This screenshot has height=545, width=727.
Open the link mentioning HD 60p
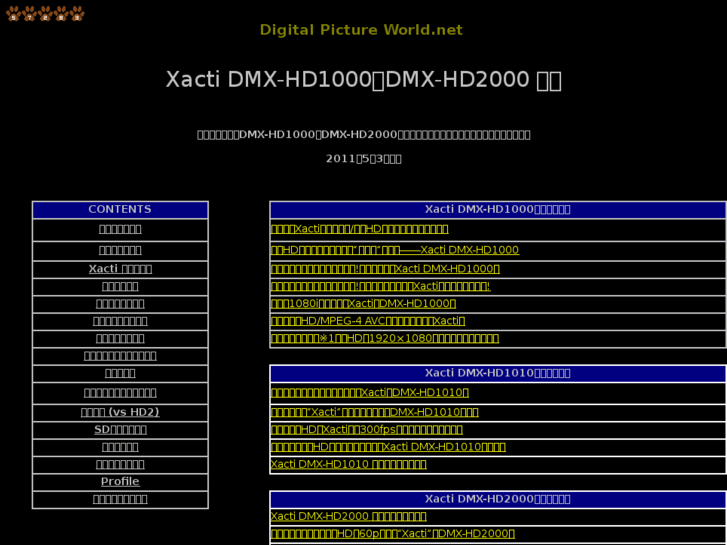(x=393, y=533)
